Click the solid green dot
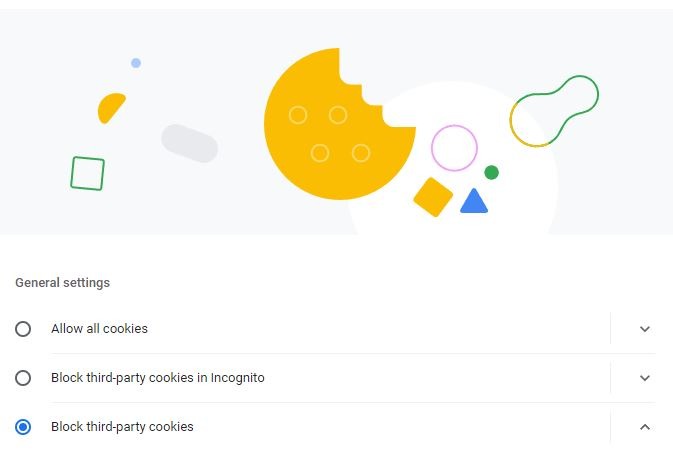The width and height of the screenshot is (673, 459). (x=491, y=172)
